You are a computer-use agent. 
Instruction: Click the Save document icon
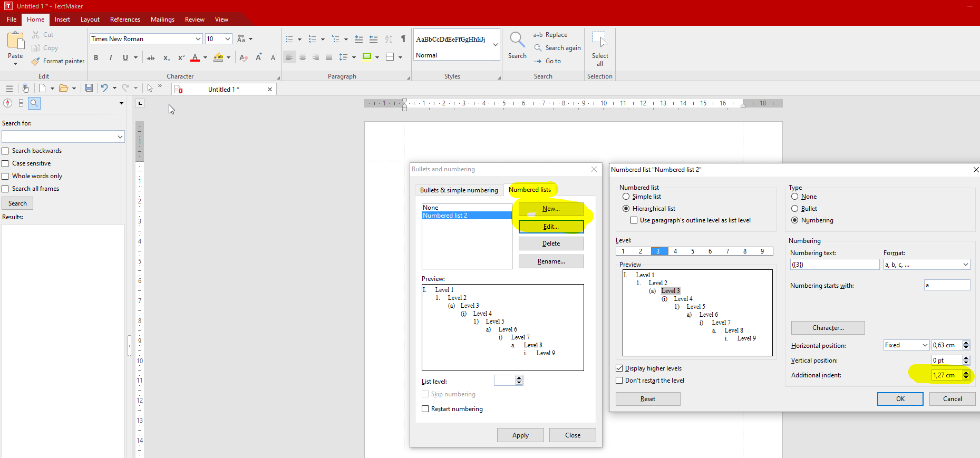coord(89,88)
